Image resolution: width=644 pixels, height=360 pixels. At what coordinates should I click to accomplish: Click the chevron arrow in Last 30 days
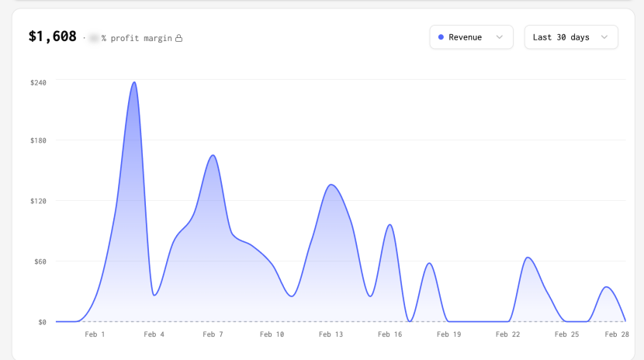pyautogui.click(x=604, y=37)
